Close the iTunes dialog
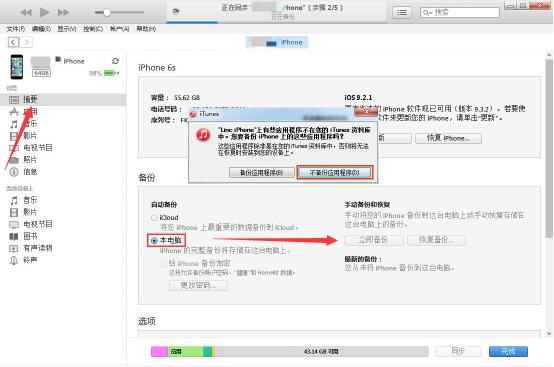Image resolution: width=554 pixels, height=367 pixels. click(x=366, y=112)
